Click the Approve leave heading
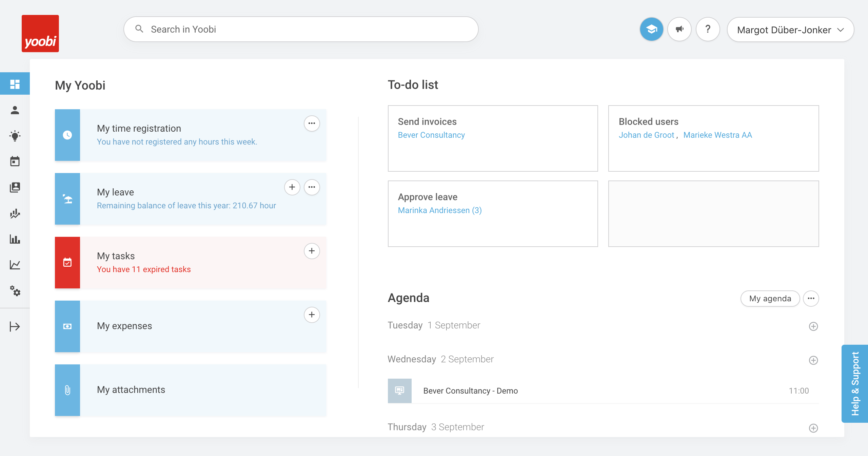Screen dimensions: 868x456 (428, 197)
